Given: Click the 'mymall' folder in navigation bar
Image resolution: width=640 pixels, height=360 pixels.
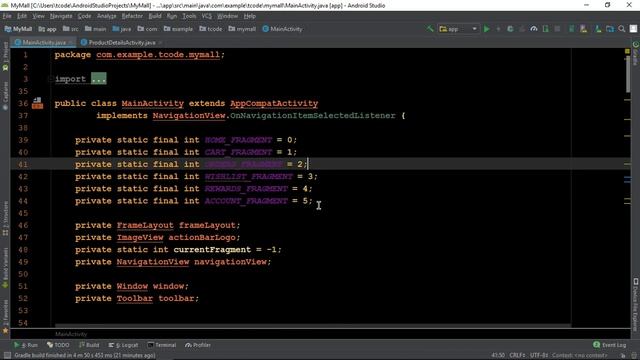Looking at the screenshot, I should click(242, 29).
